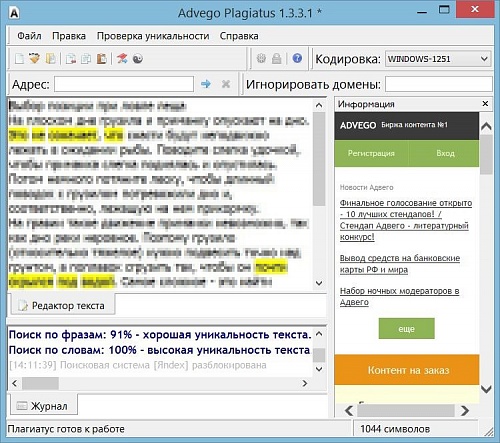Click the blue go arrow next to Адрес

206,84
